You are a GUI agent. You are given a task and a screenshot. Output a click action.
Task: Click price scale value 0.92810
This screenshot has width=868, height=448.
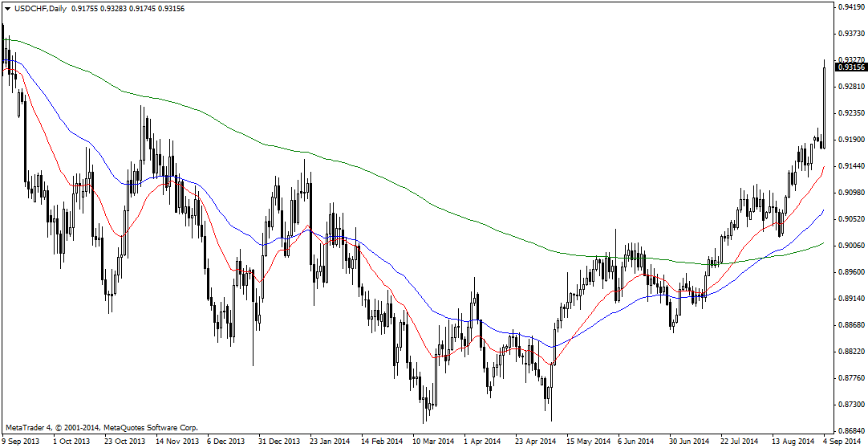pyautogui.click(x=852, y=87)
